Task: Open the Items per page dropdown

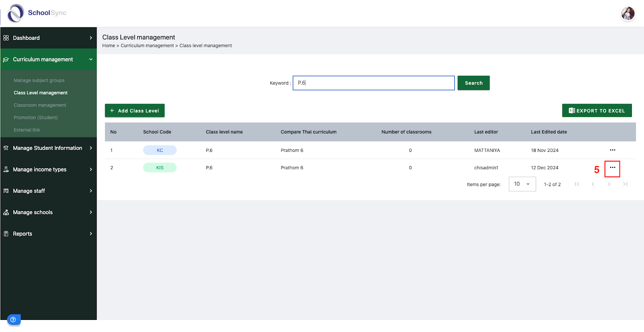Action: (x=522, y=184)
